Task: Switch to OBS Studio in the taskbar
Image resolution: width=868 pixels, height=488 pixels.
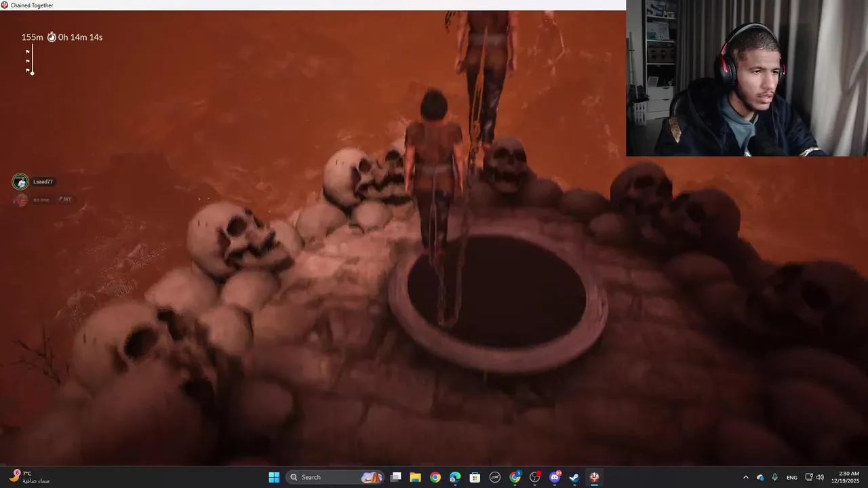Action: click(535, 477)
